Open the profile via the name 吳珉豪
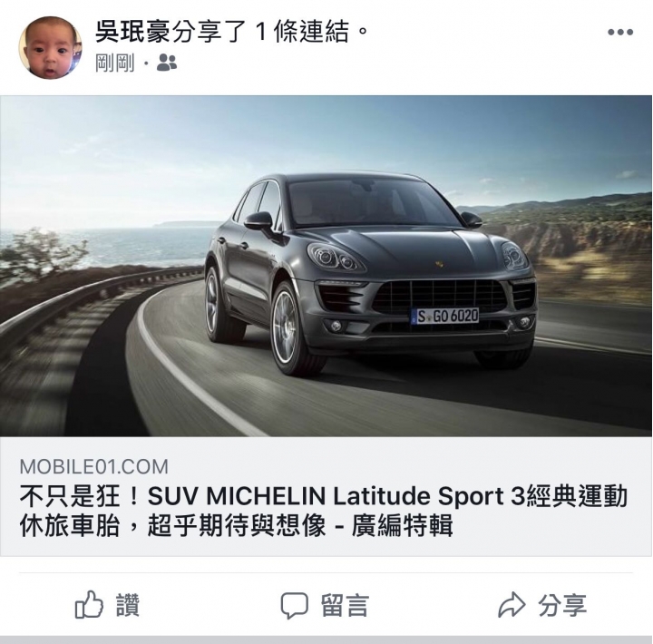 133,32
